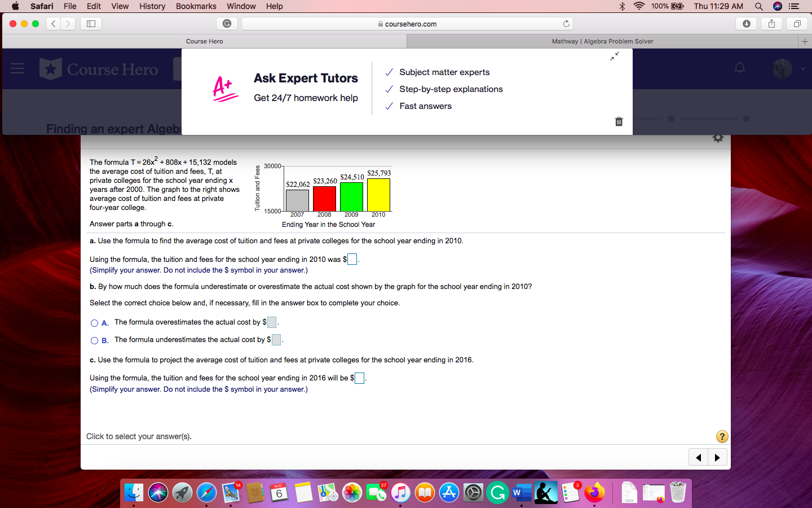
Task: Open the Share button in Safari toolbar
Action: 771,24
